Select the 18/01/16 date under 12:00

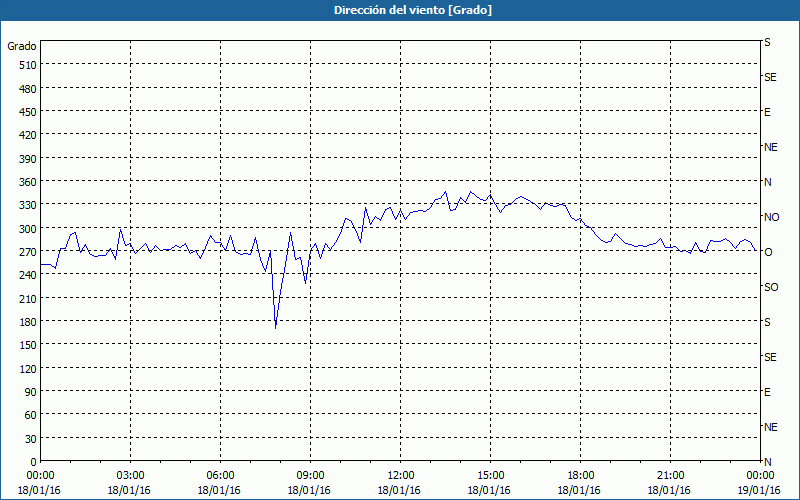pos(399,490)
